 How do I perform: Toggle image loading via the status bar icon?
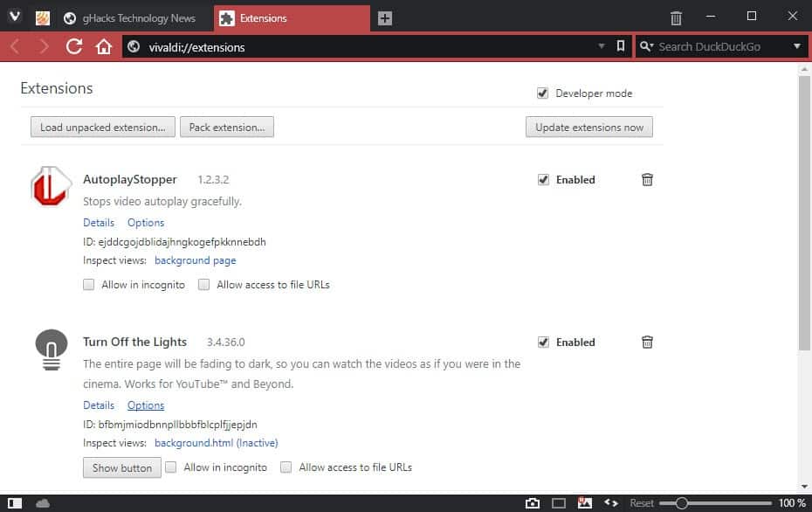[582, 502]
